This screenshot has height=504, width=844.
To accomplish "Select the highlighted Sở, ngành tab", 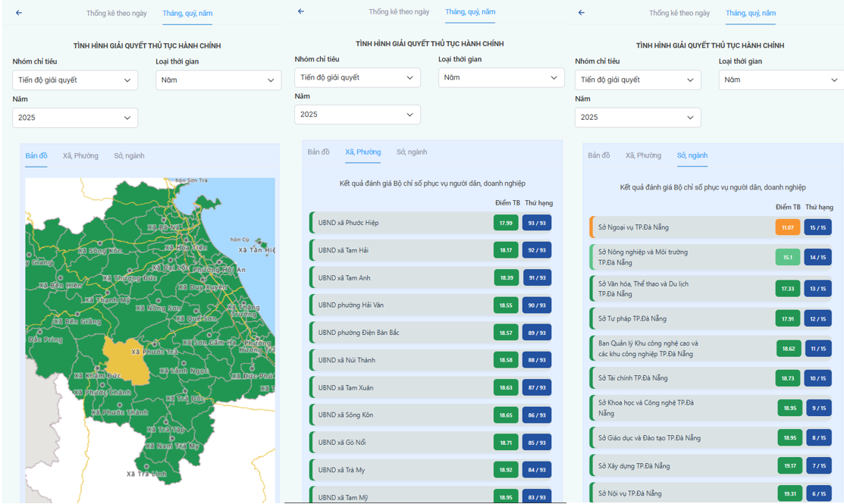I will pyautogui.click(x=692, y=155).
